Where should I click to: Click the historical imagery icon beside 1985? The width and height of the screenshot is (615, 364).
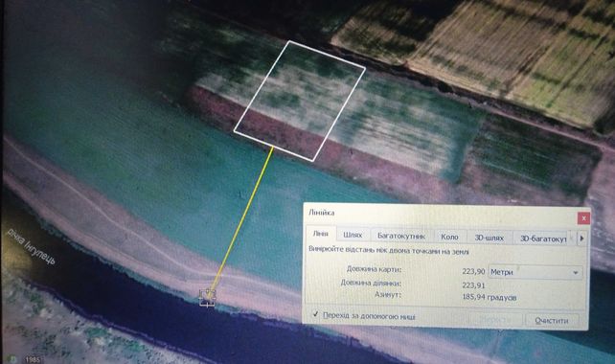(x=13, y=359)
